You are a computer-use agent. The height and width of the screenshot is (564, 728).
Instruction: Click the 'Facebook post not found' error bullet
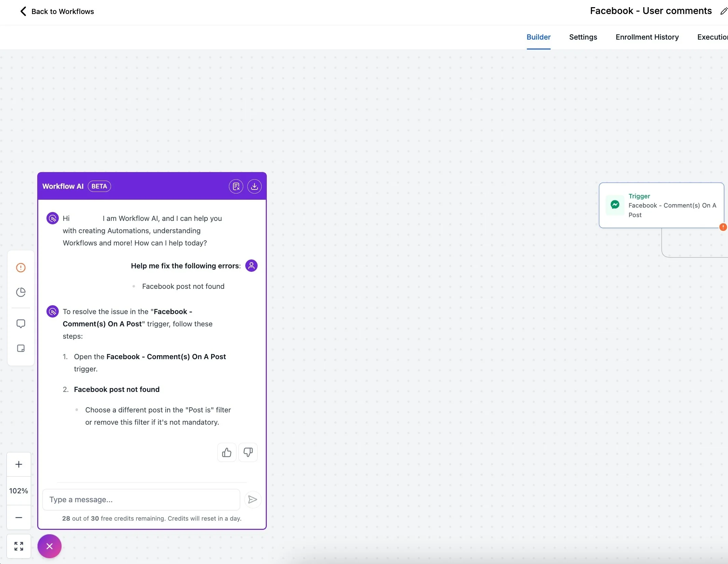(x=183, y=286)
